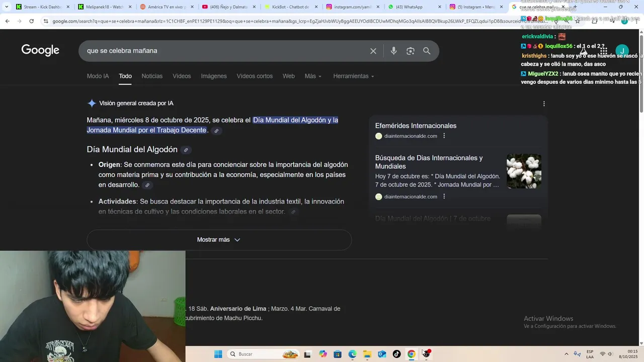Open the Stream - Kick Dashboard browser tab

point(43,7)
